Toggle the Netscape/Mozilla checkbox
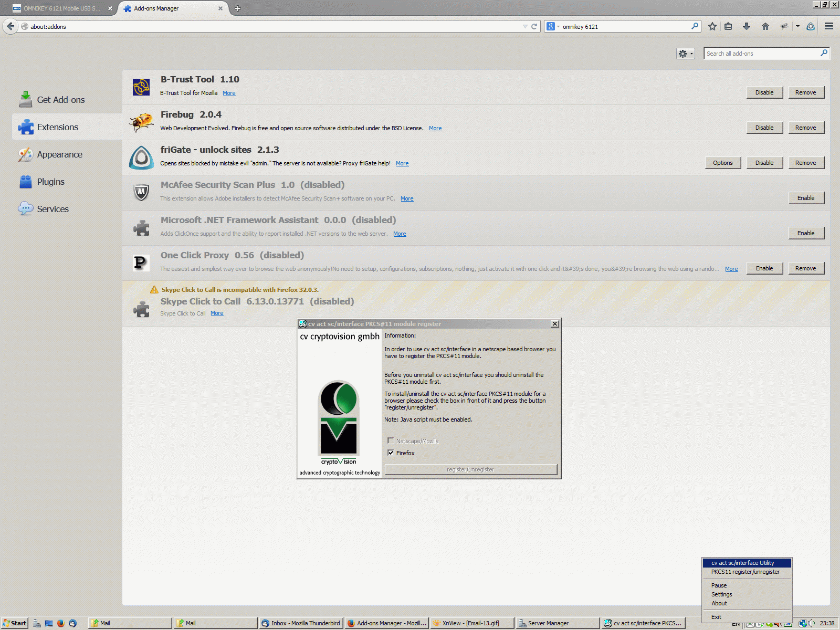The height and width of the screenshot is (630, 840). coord(391,440)
